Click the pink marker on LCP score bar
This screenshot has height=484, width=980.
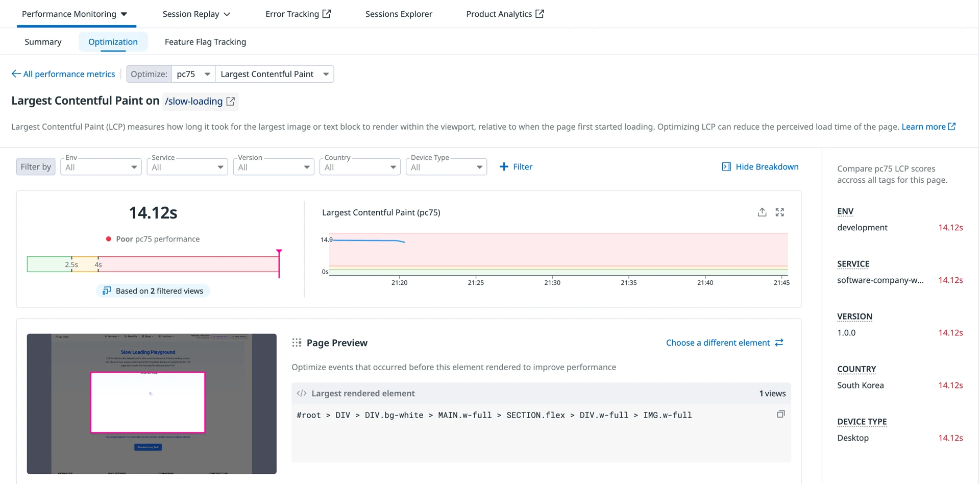(279, 253)
